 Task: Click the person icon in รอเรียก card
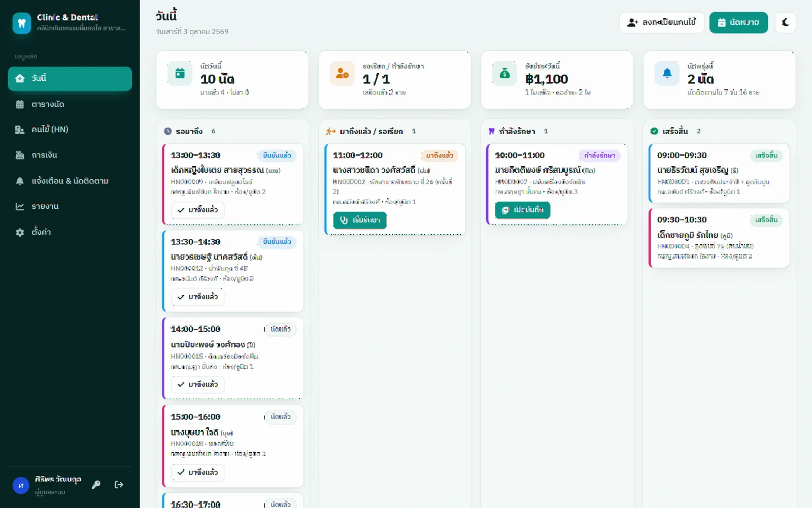pyautogui.click(x=342, y=74)
